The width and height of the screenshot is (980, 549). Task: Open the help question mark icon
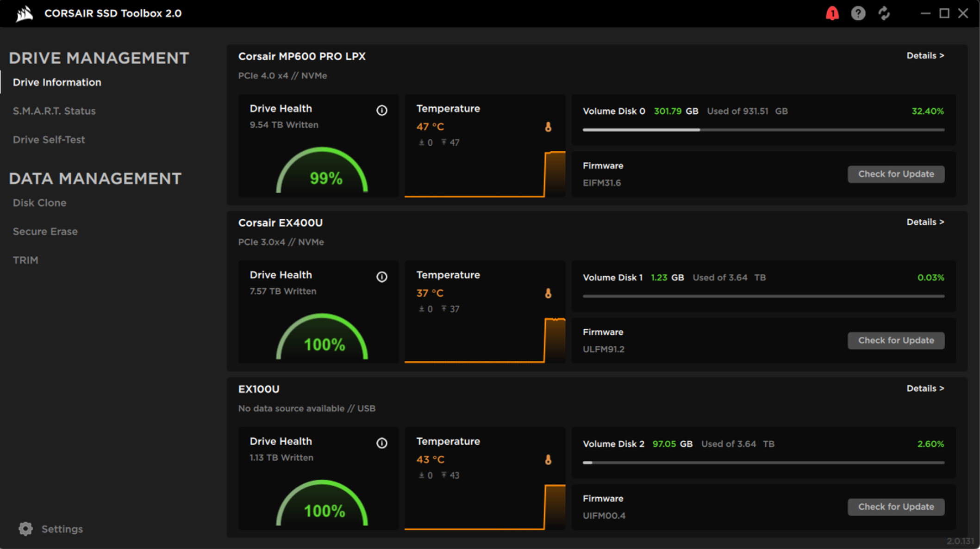click(x=858, y=13)
